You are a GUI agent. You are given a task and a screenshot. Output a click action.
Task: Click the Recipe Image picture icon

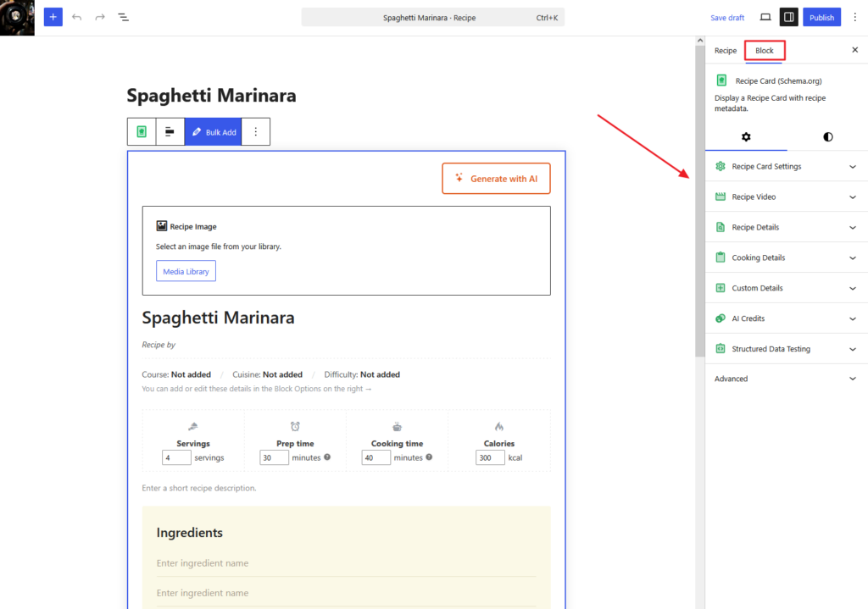point(162,225)
